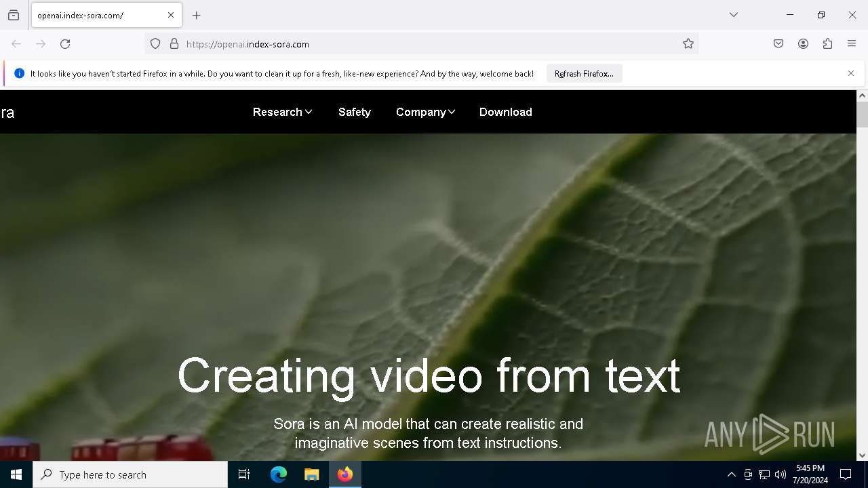The image size is (868, 488).
Task: Bookmark this page with star icon
Action: (688, 44)
